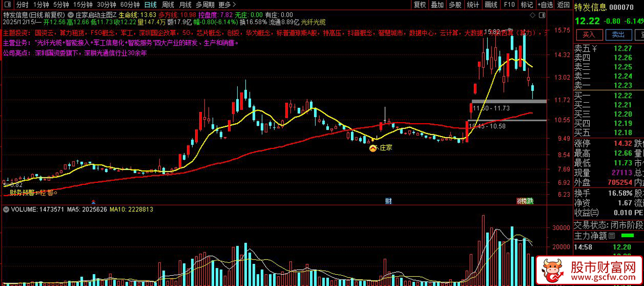Click the panel layout icon at top-left

[6, 5]
